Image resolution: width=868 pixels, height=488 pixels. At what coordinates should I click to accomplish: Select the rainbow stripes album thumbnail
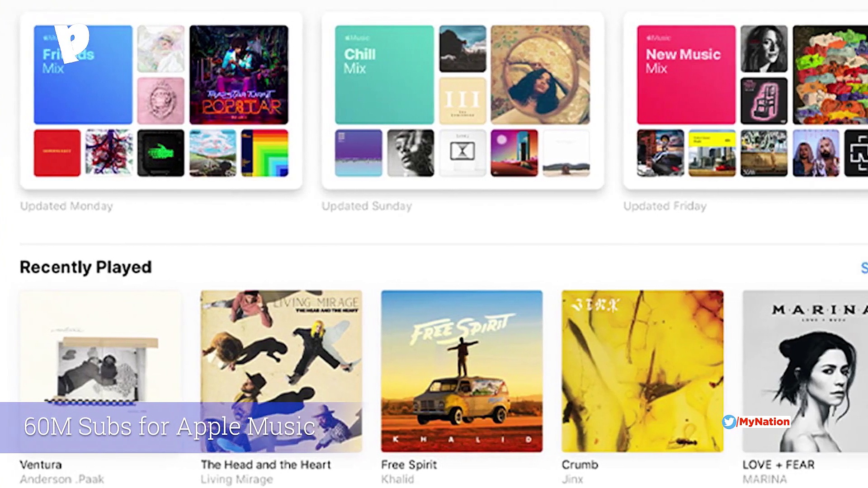[x=265, y=153]
